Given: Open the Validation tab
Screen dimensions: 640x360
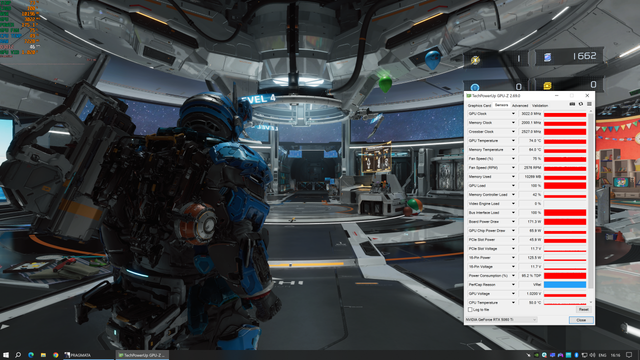Looking at the screenshot, I should point(540,105).
